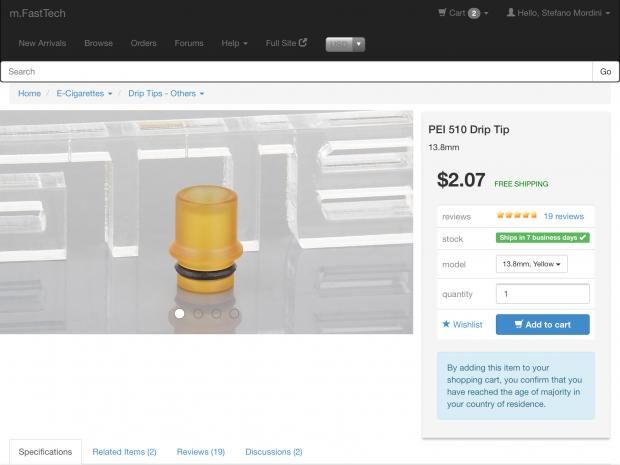Focus the Search input field
This screenshot has height=465, width=620.
(x=297, y=72)
